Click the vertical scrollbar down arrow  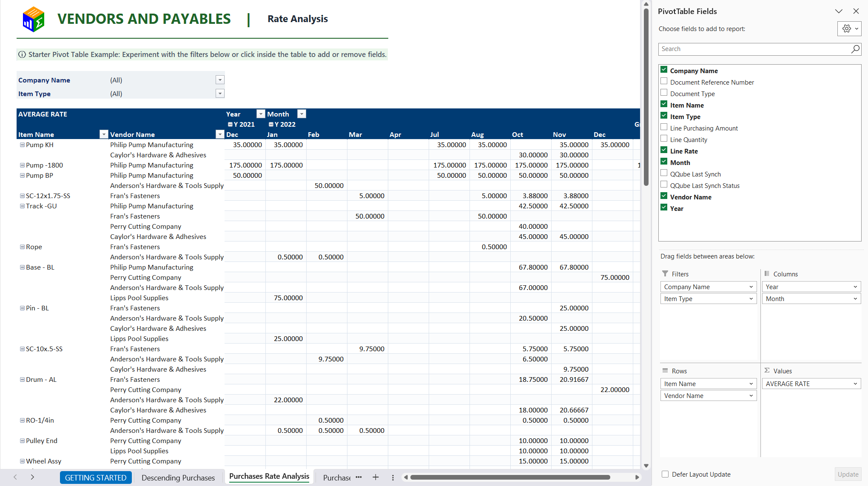click(x=646, y=466)
